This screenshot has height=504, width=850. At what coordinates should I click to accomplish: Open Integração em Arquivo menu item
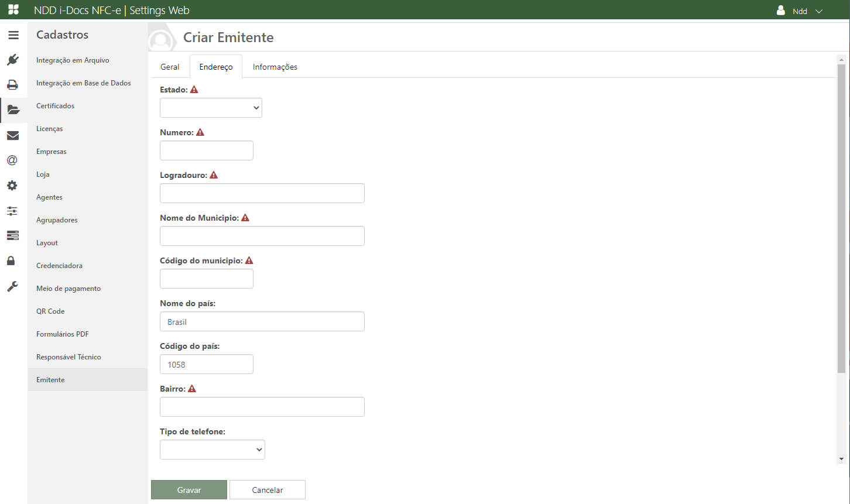pyautogui.click(x=87, y=60)
